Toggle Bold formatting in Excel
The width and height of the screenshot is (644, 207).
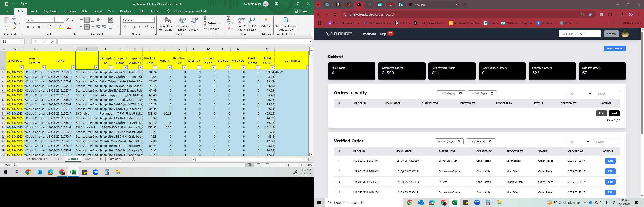[28, 27]
